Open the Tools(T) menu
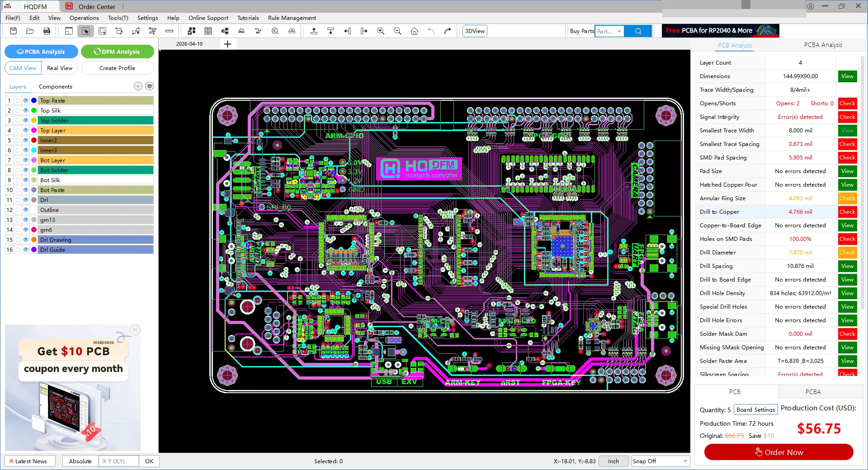 pos(118,18)
